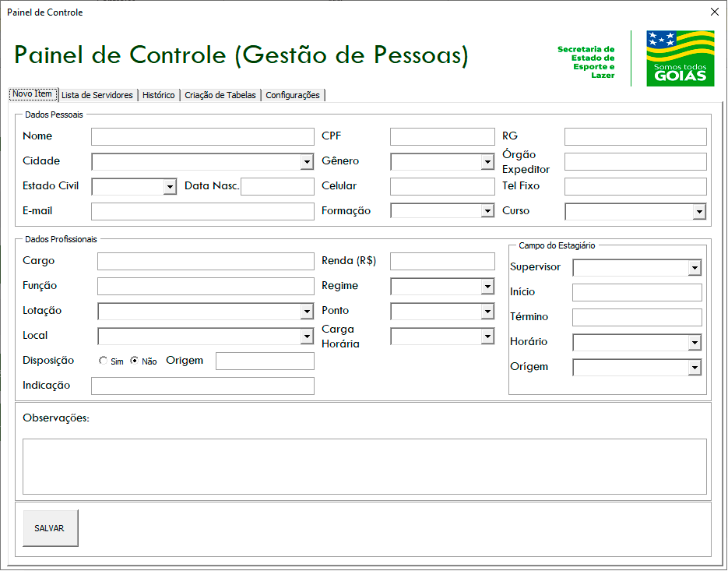Select the Novo Item tab
The image size is (728, 571).
[x=33, y=93]
